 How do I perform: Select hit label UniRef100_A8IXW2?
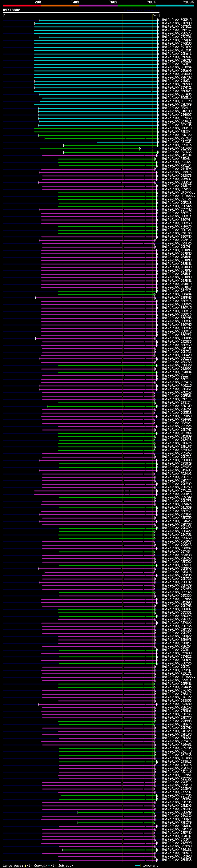pyautogui.click(x=177, y=142)
